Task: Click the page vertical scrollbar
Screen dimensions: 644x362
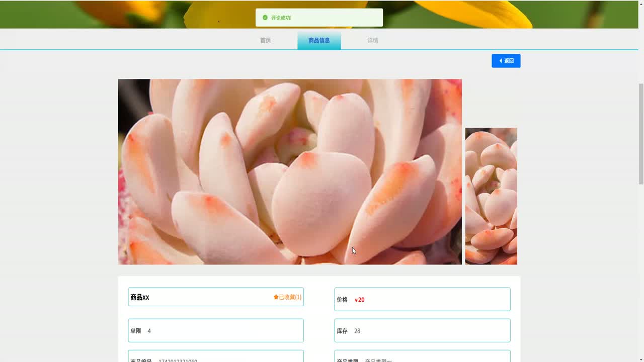Action: [x=640, y=133]
